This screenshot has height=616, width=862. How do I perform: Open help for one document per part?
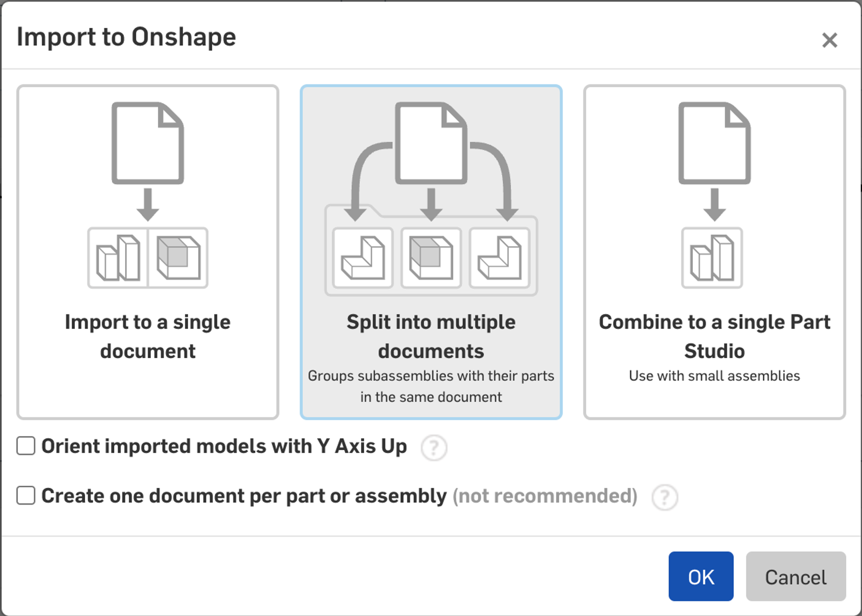pos(664,497)
